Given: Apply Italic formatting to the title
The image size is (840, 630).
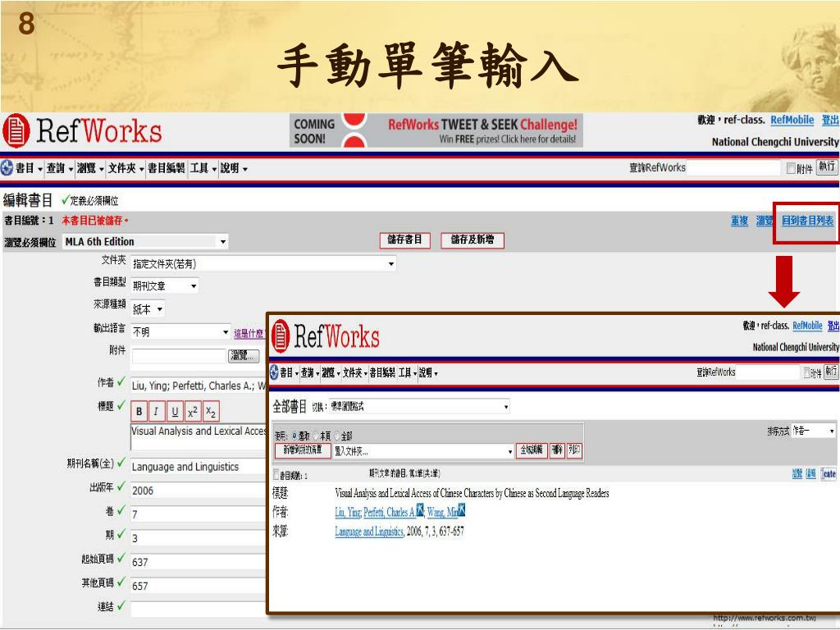Looking at the screenshot, I should (x=157, y=412).
